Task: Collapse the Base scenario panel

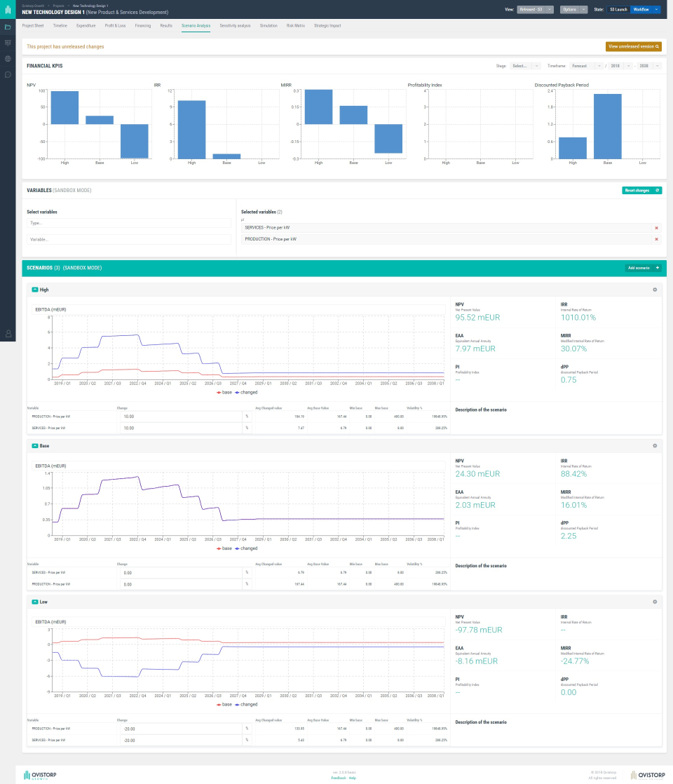Action: click(35, 446)
